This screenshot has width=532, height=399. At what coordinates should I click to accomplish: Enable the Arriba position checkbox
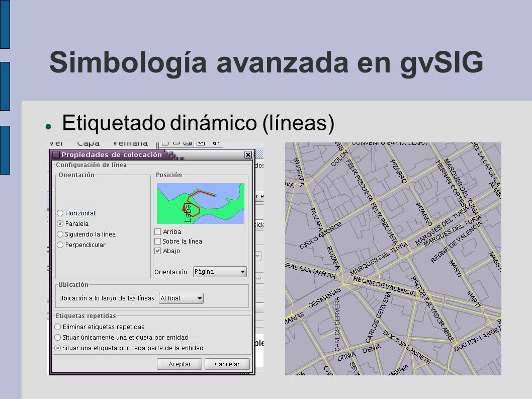157,231
